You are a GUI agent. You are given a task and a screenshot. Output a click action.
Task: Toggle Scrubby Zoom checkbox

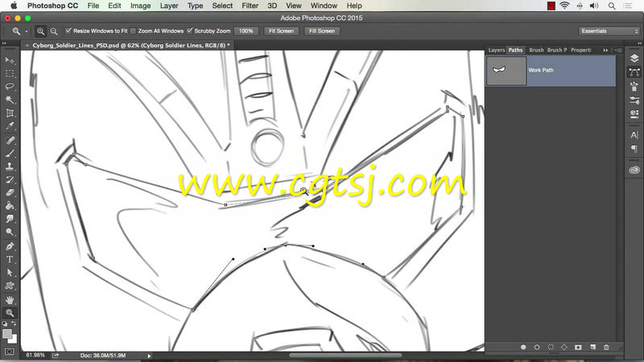pyautogui.click(x=189, y=31)
